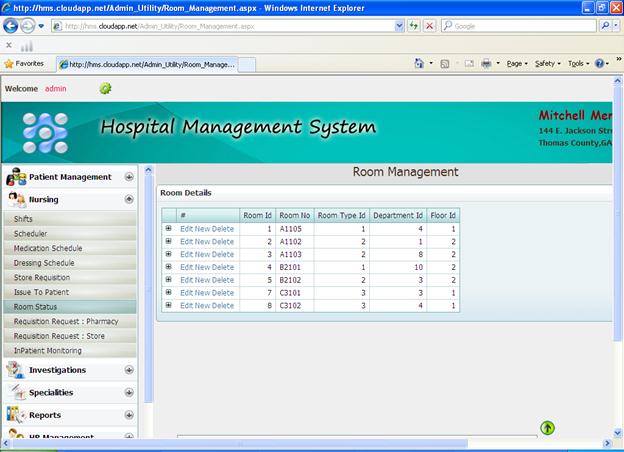Open Medication Schedule from Nursing menu
The width and height of the screenshot is (624, 452).
pos(48,248)
